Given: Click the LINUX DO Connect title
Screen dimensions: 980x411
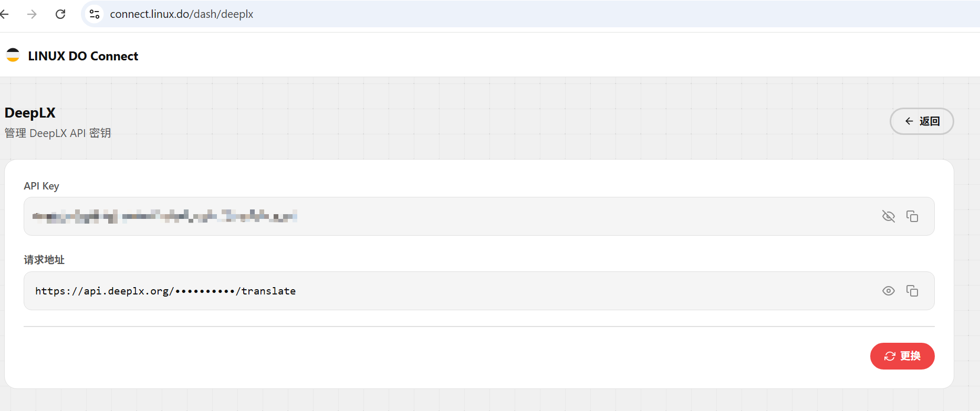Looking at the screenshot, I should click(83, 56).
